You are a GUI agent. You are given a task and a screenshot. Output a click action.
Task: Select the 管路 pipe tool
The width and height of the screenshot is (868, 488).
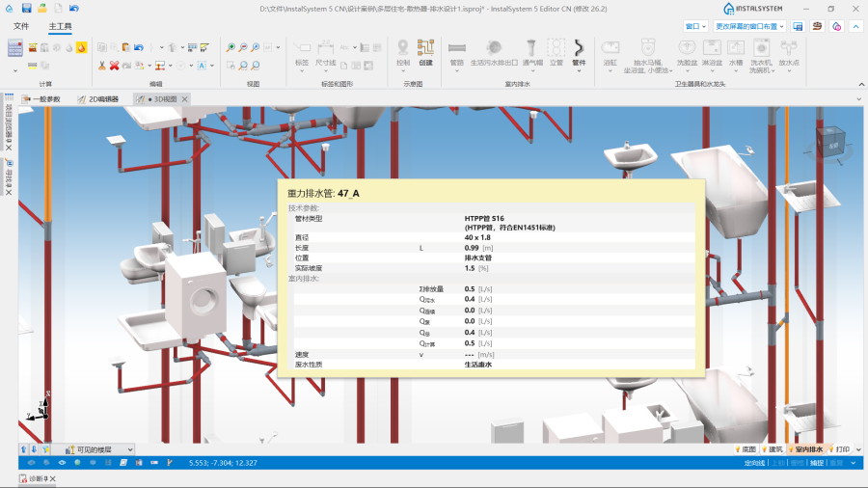tap(457, 53)
